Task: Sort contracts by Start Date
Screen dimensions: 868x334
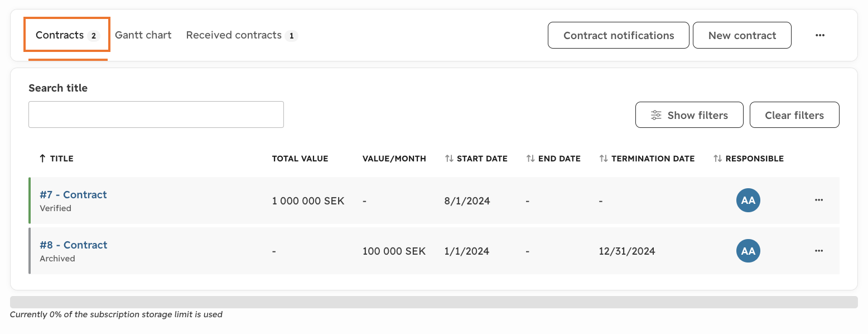Action: tap(476, 159)
